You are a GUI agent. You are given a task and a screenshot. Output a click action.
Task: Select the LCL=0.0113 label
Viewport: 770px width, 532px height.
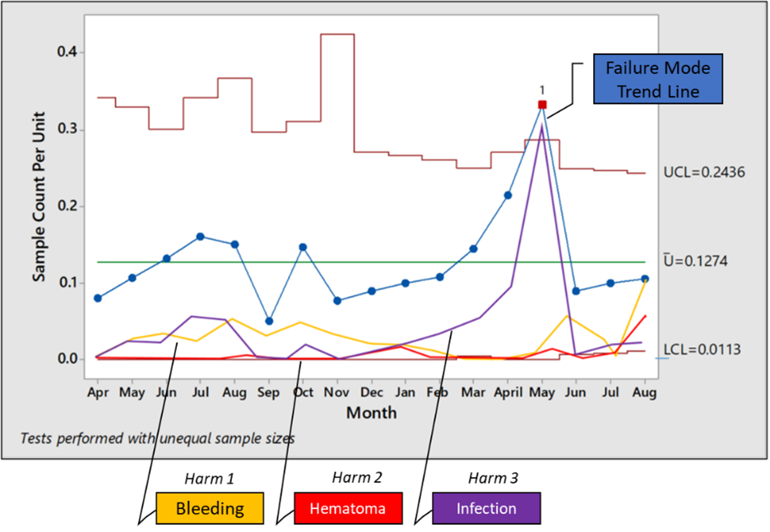[702, 349]
